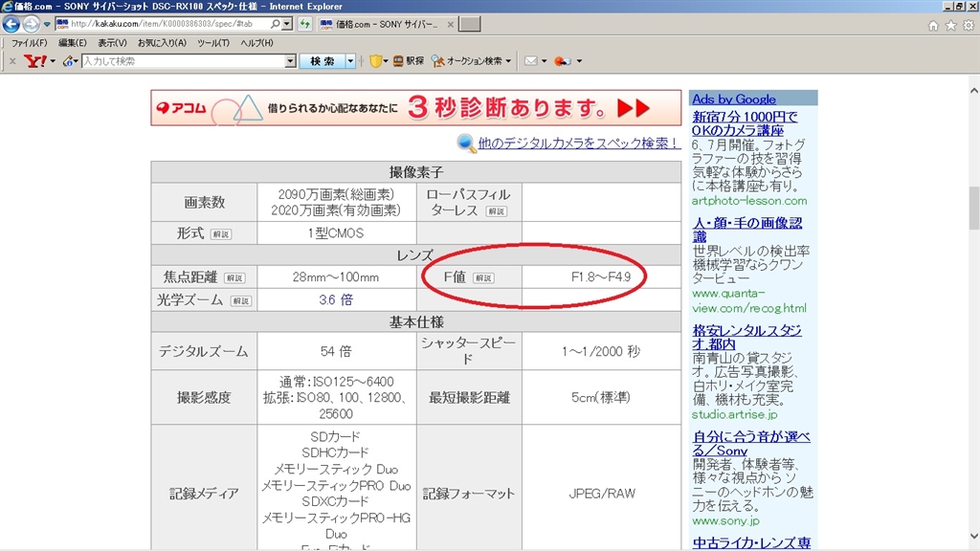Click the 検索 search button
The height and width of the screenshot is (551, 980).
click(x=323, y=61)
